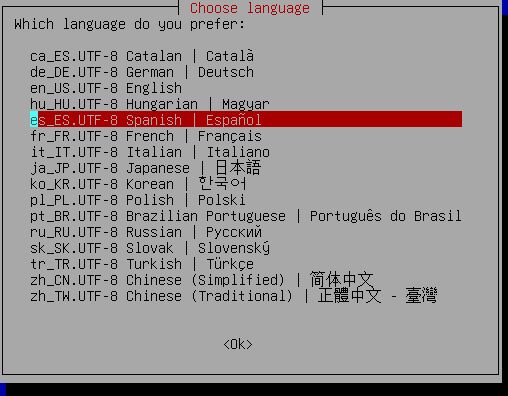The image size is (508, 396).
Task: Confirm selection with the <Ok> button
Action: [238, 344]
